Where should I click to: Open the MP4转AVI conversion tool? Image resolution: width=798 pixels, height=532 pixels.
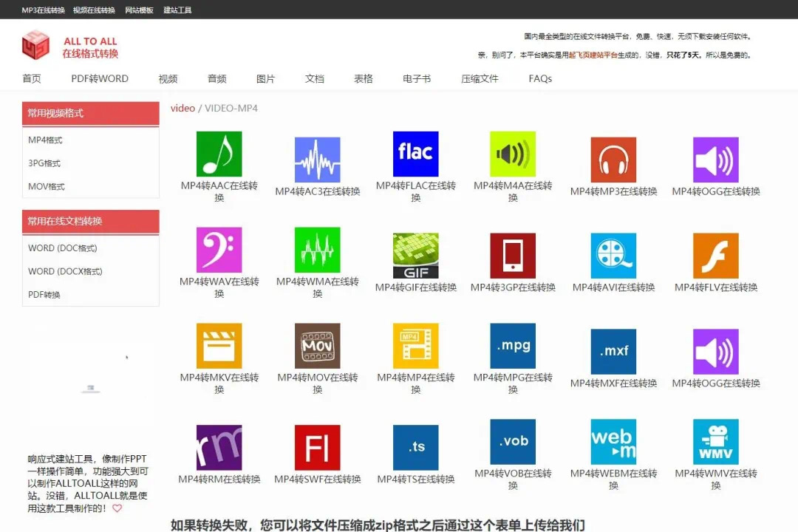613,255
